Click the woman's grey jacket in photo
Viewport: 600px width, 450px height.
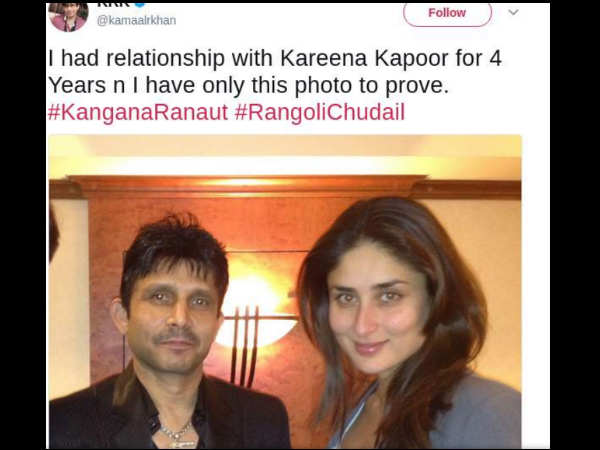480,415
